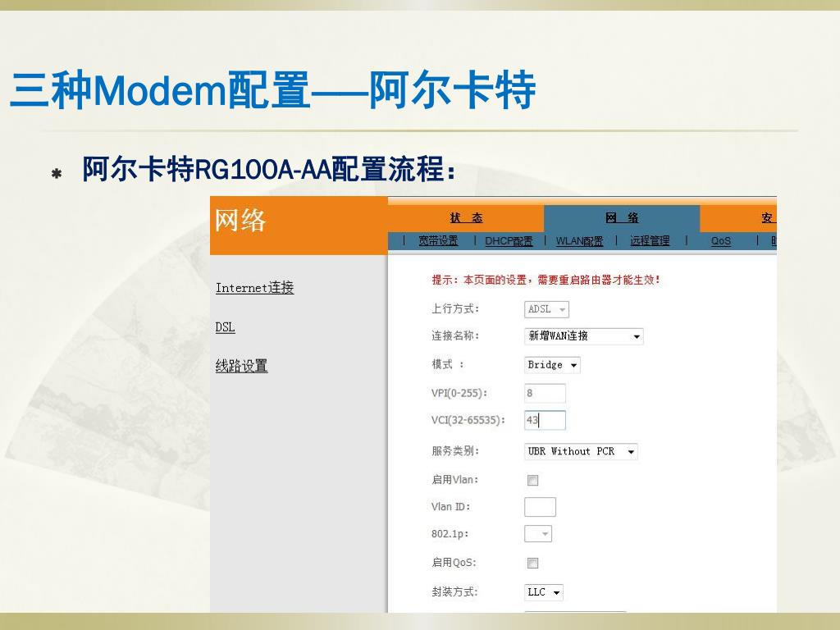Click the 阿尔卡特RG100A-AA配置流程 bullet heading
840x630 pixels.
pos(268,169)
